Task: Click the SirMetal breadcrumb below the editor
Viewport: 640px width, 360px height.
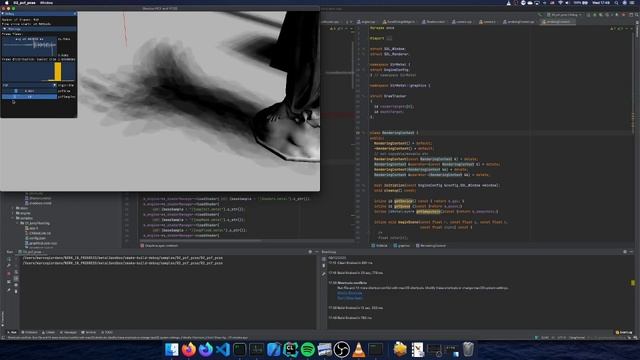Action: point(380,246)
